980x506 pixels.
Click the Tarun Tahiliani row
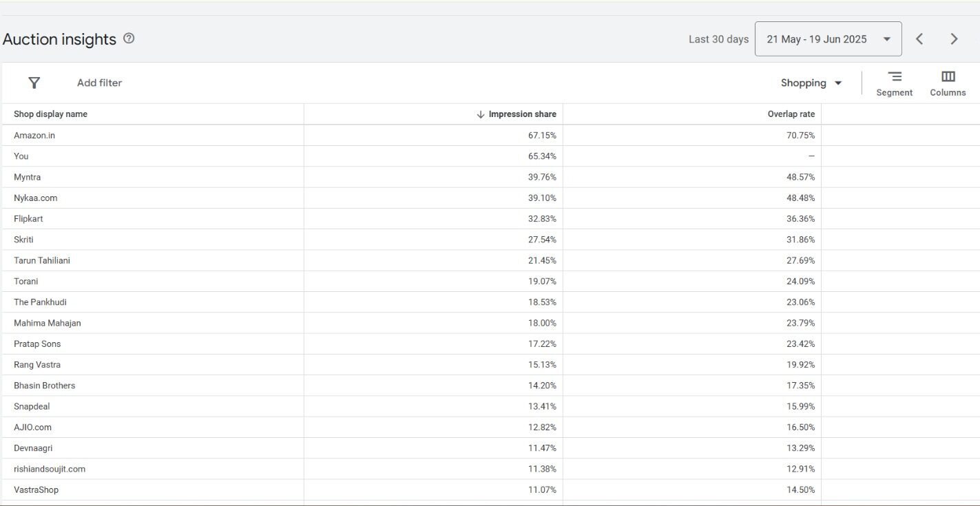pos(42,260)
